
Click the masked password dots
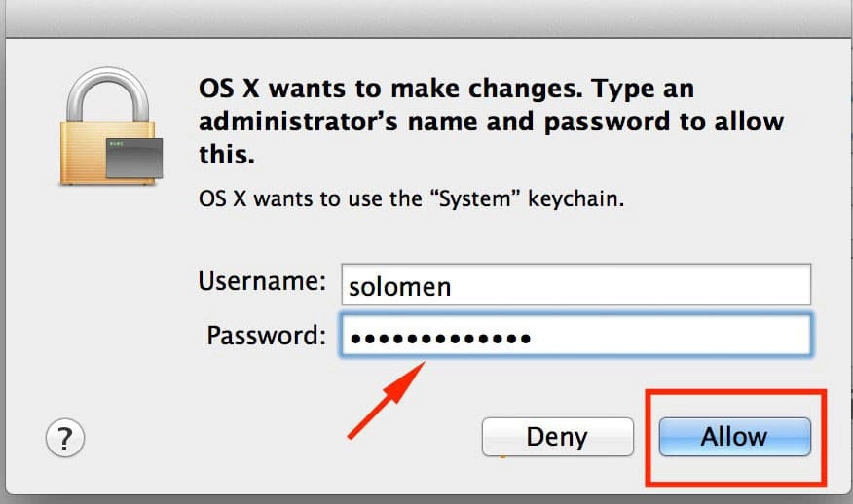coord(440,339)
